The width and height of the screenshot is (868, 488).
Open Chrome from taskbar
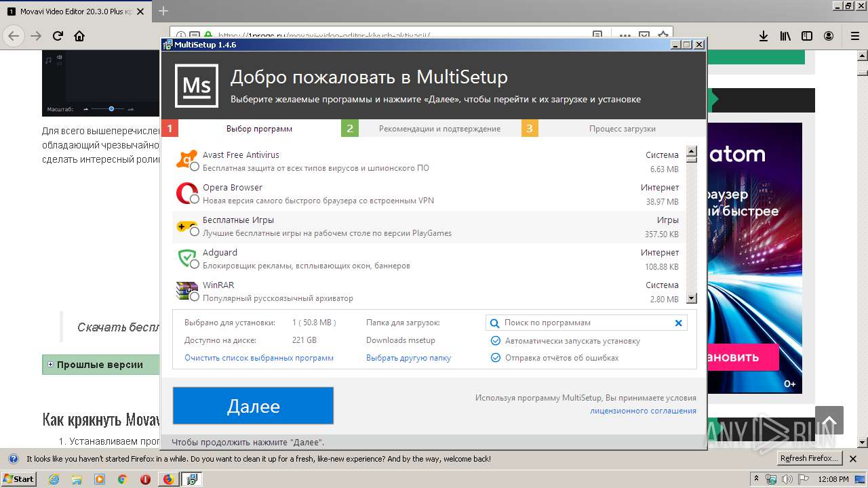122,479
